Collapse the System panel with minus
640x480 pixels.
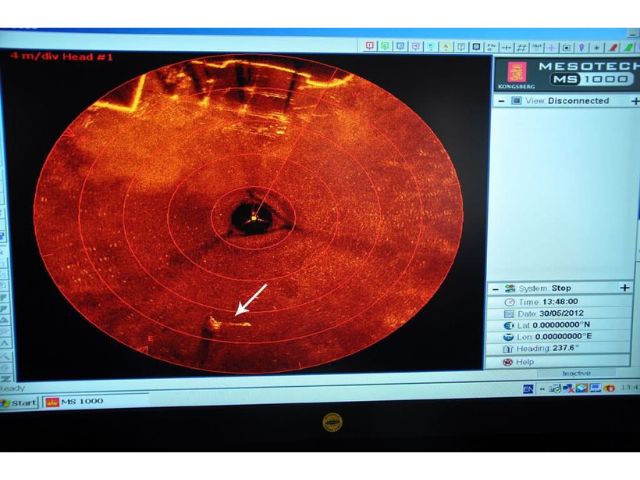point(496,289)
